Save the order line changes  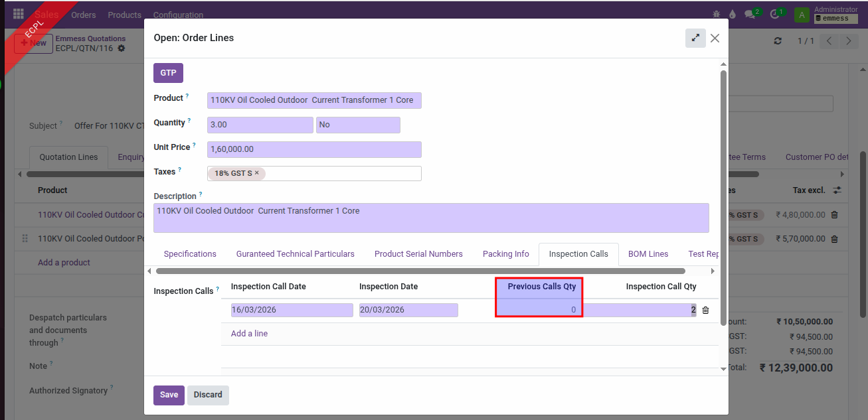tap(169, 395)
